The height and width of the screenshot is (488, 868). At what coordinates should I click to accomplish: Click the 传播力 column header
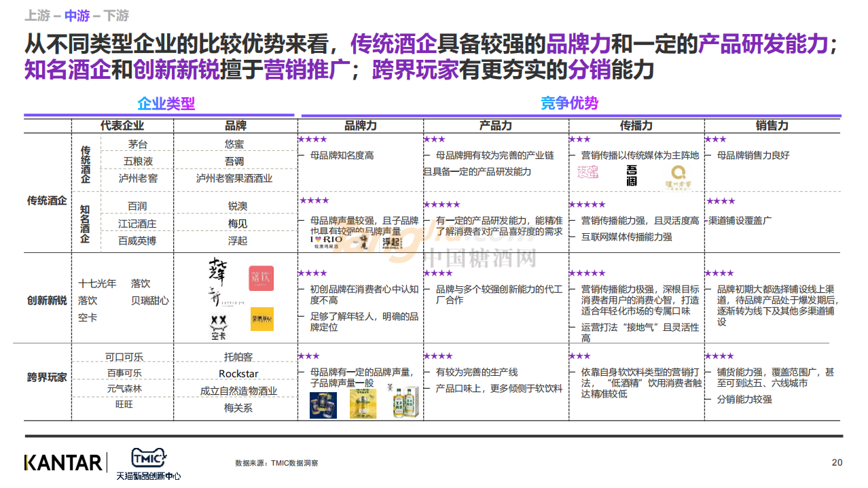pos(636,126)
